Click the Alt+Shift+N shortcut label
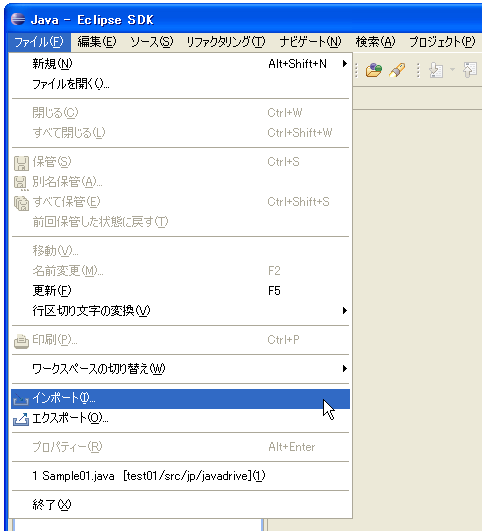Image resolution: width=482 pixels, height=531 pixels. point(297,64)
